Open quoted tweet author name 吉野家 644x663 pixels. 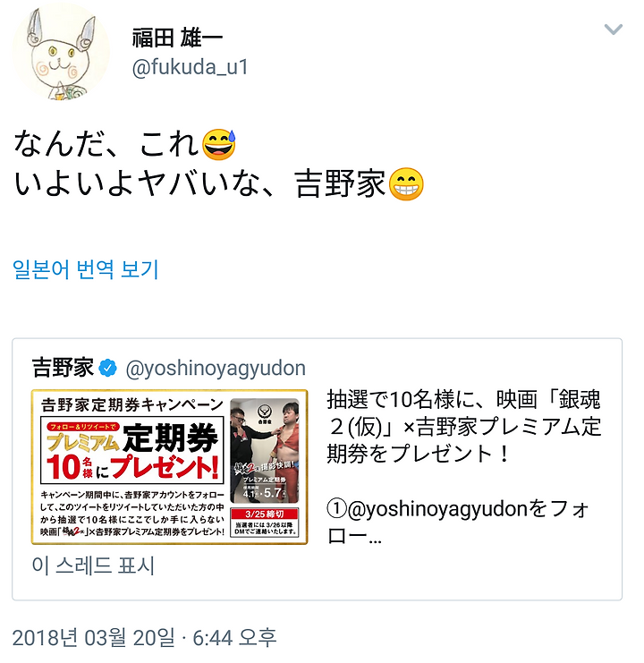63,368
